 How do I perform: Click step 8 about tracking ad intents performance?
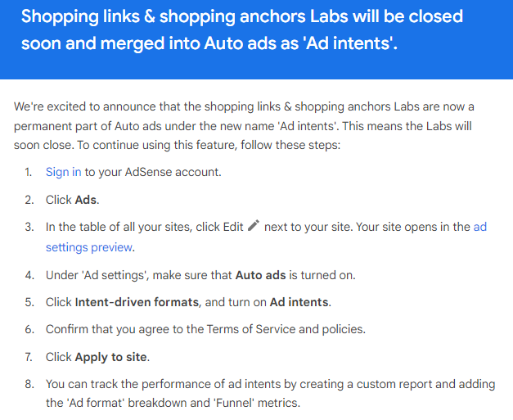tap(270, 393)
